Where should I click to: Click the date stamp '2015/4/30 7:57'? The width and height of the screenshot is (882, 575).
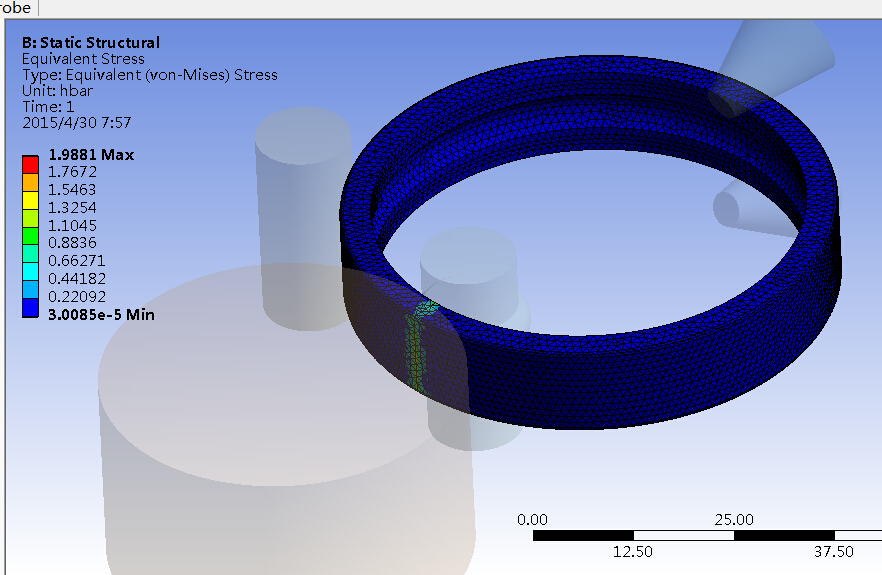point(76,123)
